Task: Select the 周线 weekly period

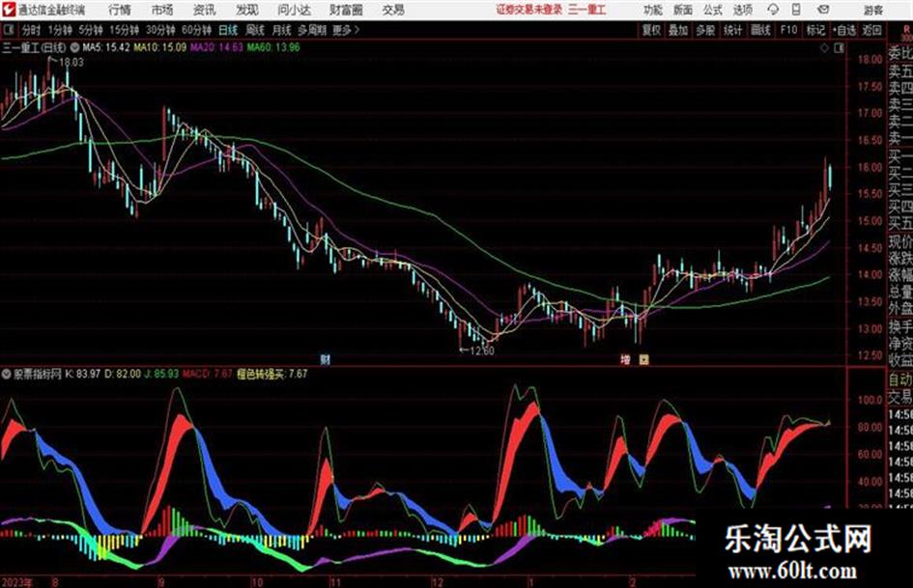Action: pos(255,30)
